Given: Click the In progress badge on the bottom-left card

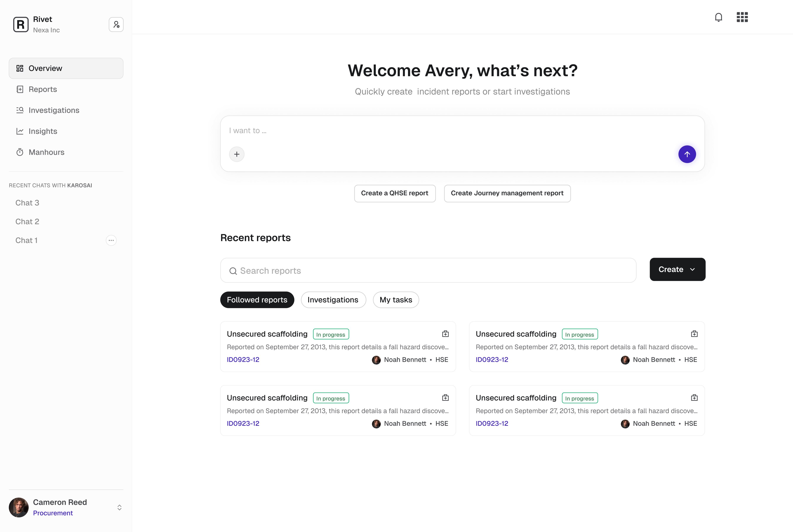Looking at the screenshot, I should click(x=331, y=398).
